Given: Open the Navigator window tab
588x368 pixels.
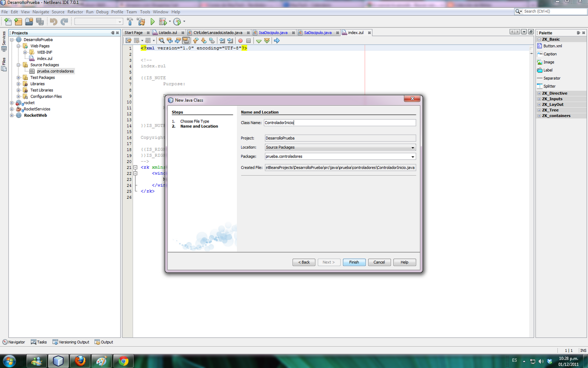Looking at the screenshot, I should [x=14, y=342].
